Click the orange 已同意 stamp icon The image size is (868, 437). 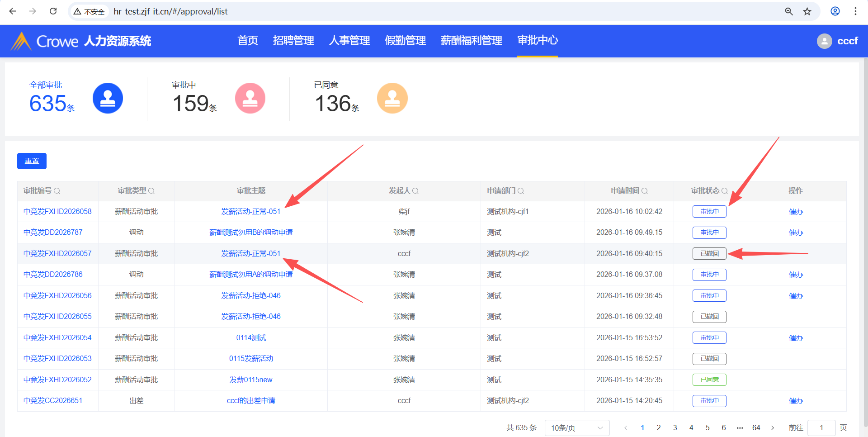[392, 98]
